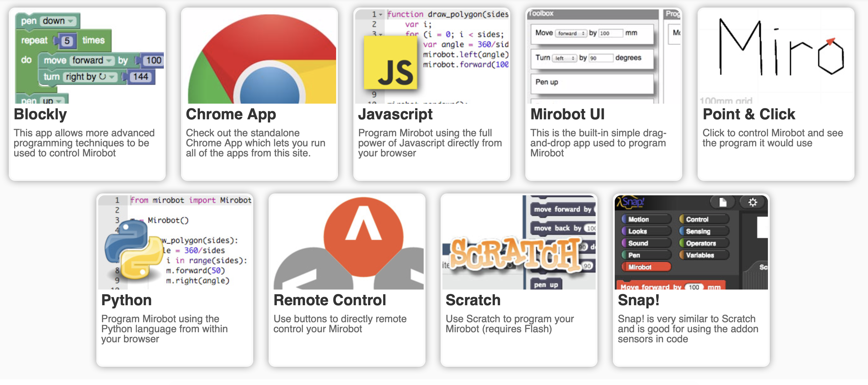Click the Javascript card description text
The width and height of the screenshot is (868, 385).
pos(430,143)
